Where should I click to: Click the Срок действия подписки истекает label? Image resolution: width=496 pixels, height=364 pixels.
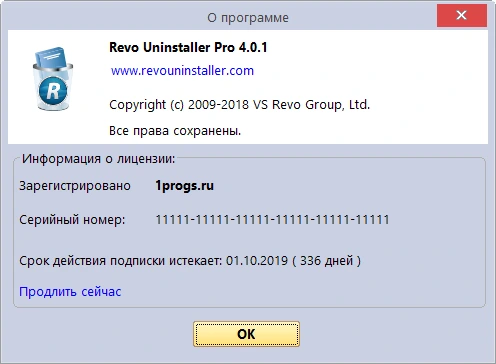121,261
